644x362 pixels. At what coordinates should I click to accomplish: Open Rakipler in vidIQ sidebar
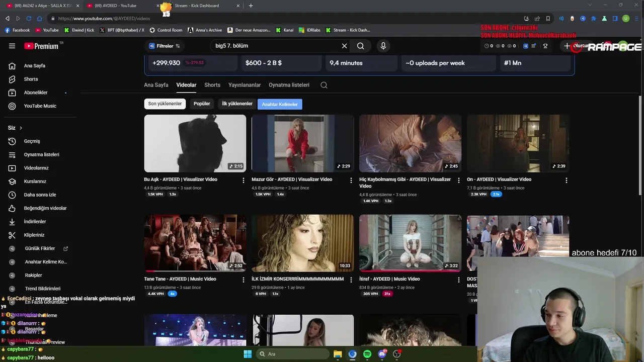tap(33, 275)
